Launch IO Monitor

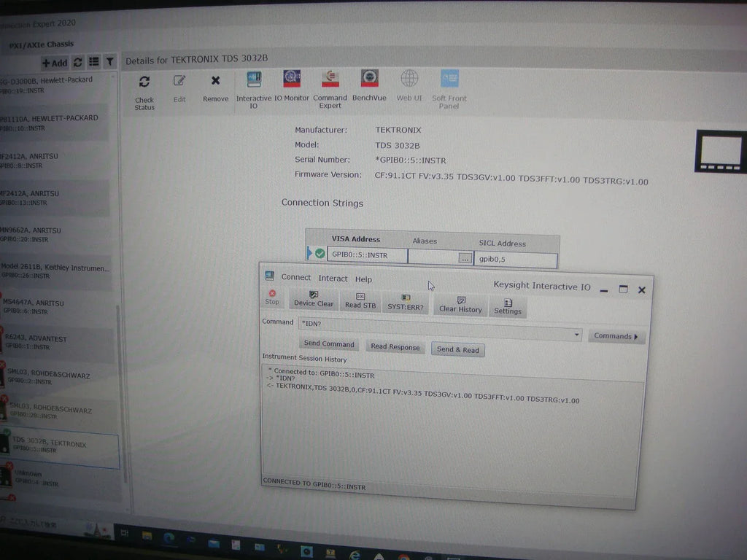pyautogui.click(x=292, y=86)
